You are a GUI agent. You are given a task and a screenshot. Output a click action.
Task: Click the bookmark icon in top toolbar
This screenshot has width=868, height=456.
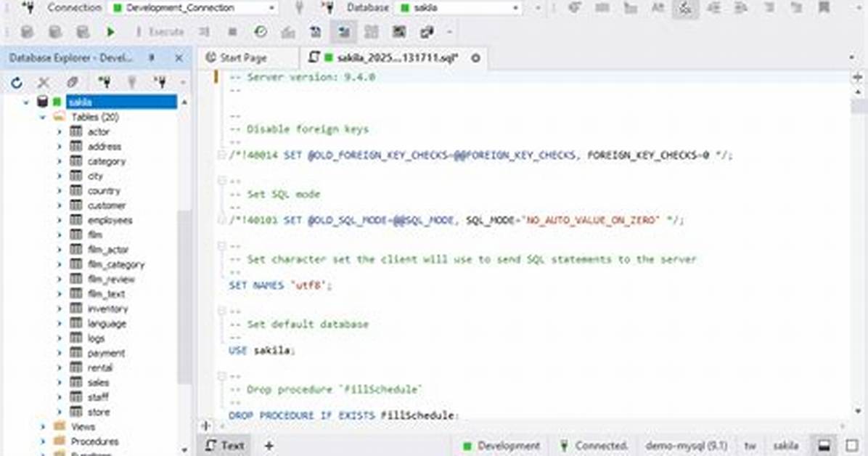[x=824, y=8]
